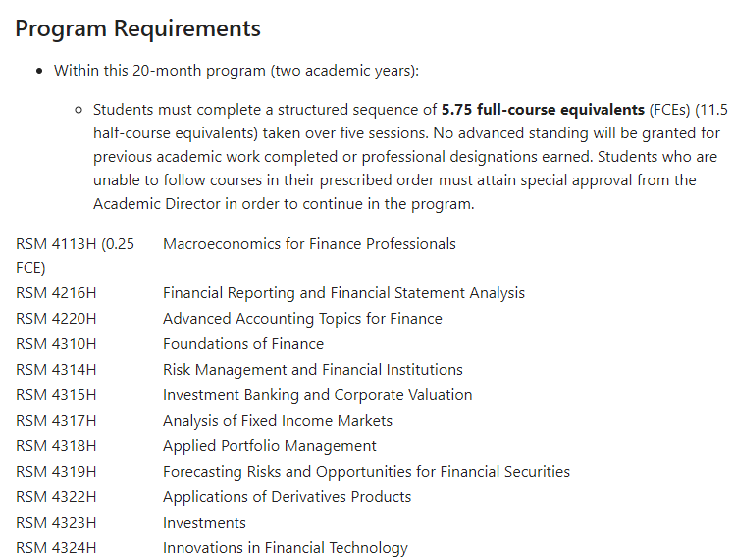Click Forecasting Risks and Opportunities course title

tap(367, 472)
